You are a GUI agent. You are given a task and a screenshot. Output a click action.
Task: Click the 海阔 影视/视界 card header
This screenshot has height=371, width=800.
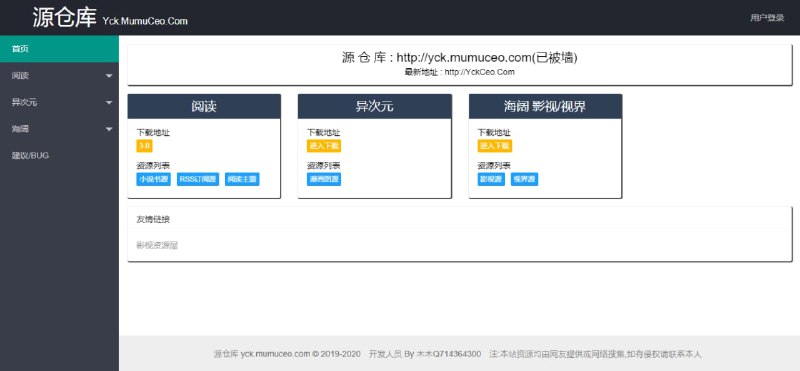tap(545, 106)
